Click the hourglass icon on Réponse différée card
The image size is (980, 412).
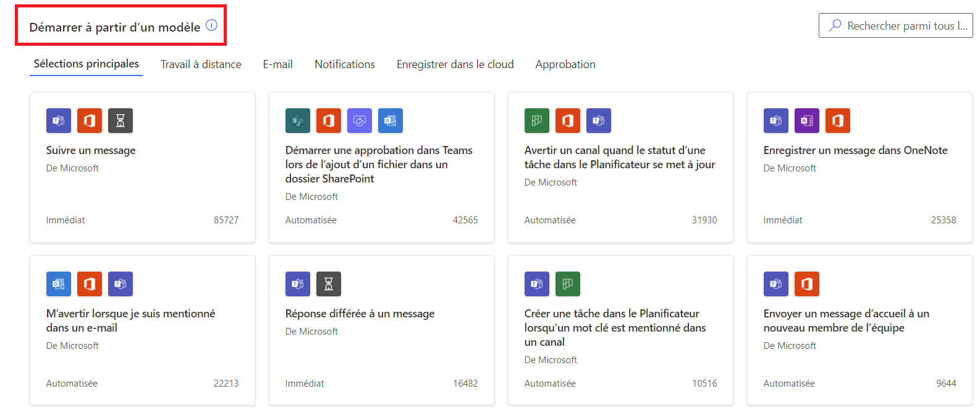(x=329, y=284)
